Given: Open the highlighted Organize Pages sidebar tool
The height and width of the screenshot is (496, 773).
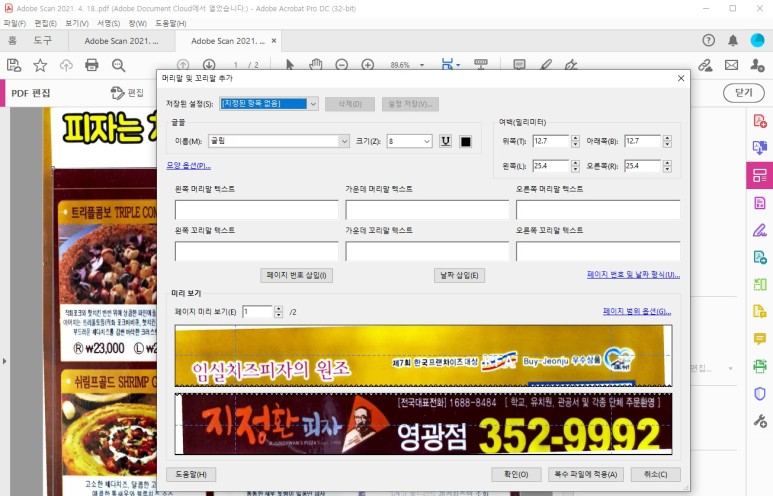Looking at the screenshot, I should pyautogui.click(x=760, y=175).
